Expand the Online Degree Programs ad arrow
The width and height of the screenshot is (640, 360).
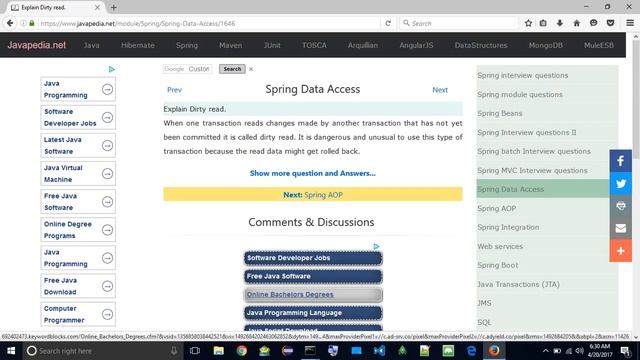107,230
